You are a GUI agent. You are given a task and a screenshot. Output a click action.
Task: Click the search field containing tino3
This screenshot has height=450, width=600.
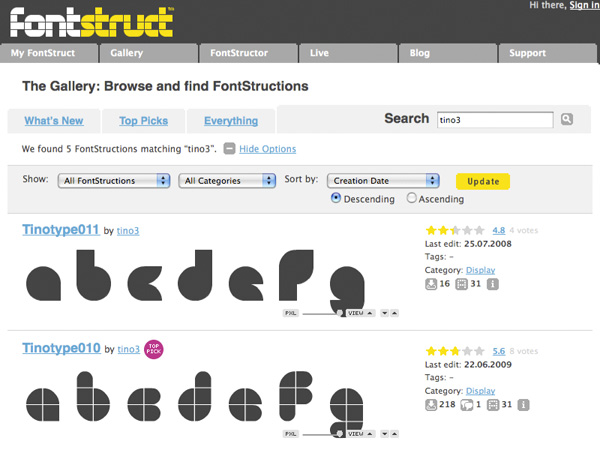click(x=495, y=120)
